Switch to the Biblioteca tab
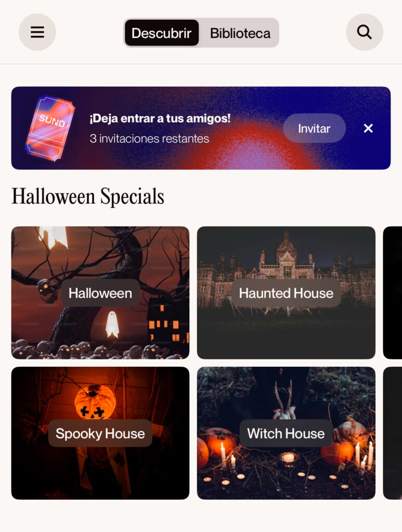Screen dimensions: 402x532 click(x=240, y=33)
